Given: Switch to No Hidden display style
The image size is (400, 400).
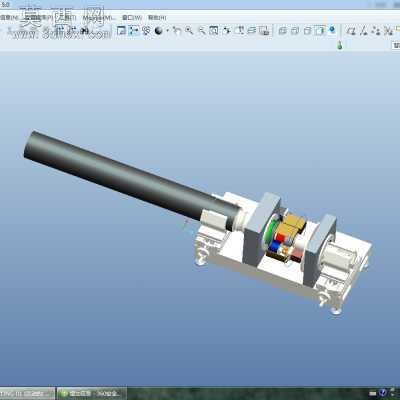Looking at the screenshot, I should pos(307,31).
